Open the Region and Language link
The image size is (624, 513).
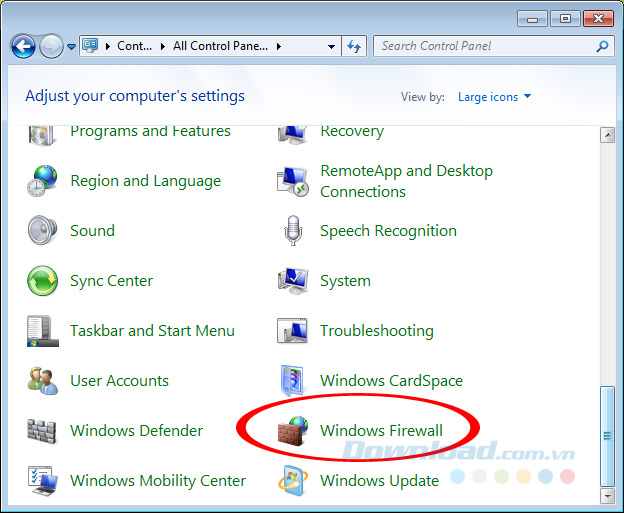tap(146, 181)
